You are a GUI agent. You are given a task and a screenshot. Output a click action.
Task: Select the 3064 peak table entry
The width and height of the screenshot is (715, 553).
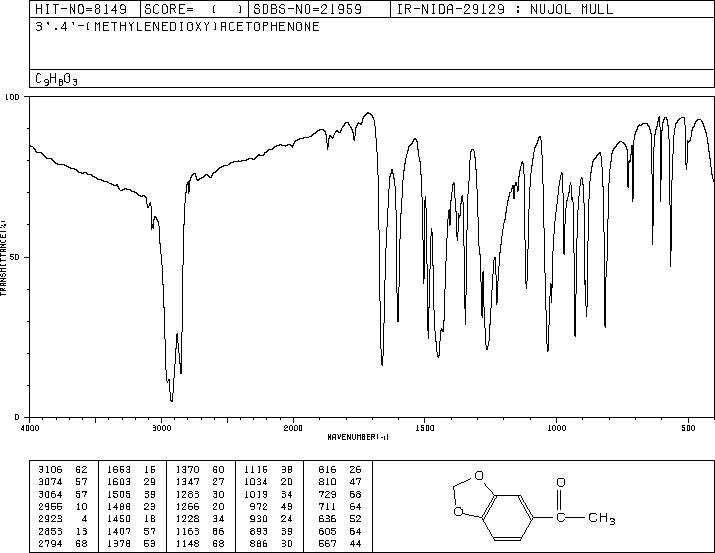(x=62, y=494)
